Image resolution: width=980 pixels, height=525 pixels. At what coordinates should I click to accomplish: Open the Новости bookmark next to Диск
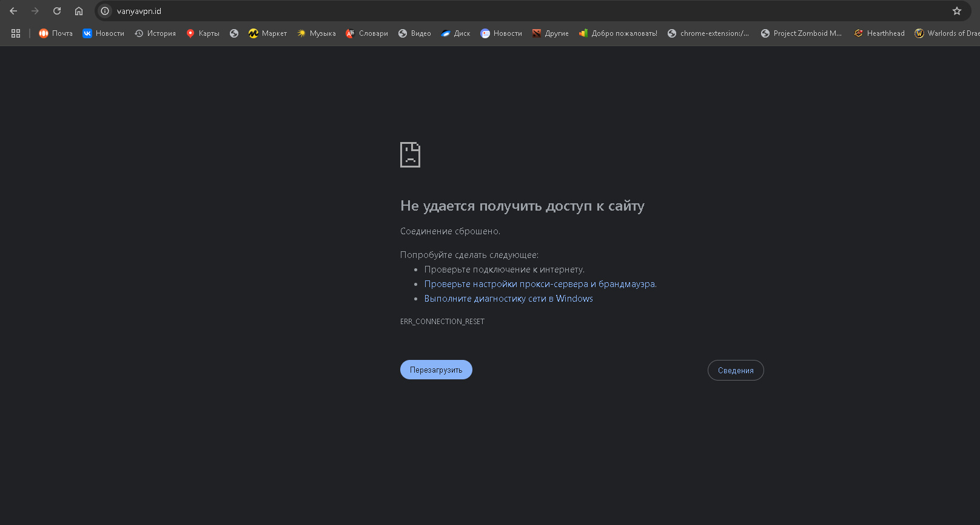point(502,33)
